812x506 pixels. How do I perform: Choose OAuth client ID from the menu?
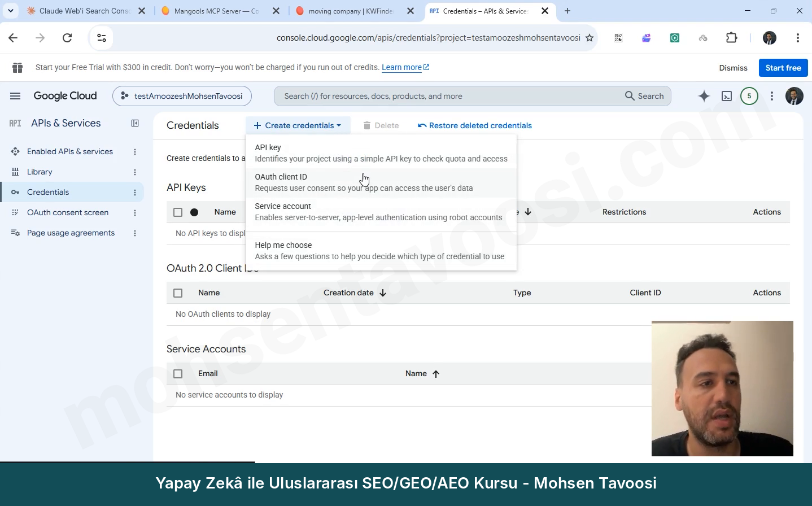point(381,182)
